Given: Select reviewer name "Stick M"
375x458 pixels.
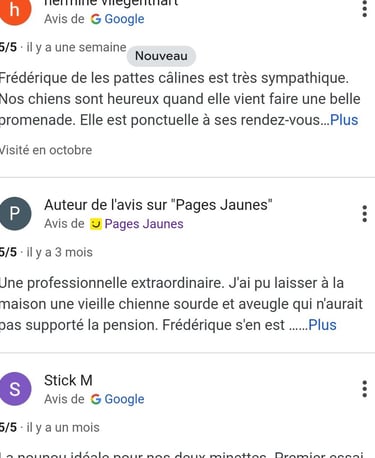Looking at the screenshot, I should (x=68, y=380).
